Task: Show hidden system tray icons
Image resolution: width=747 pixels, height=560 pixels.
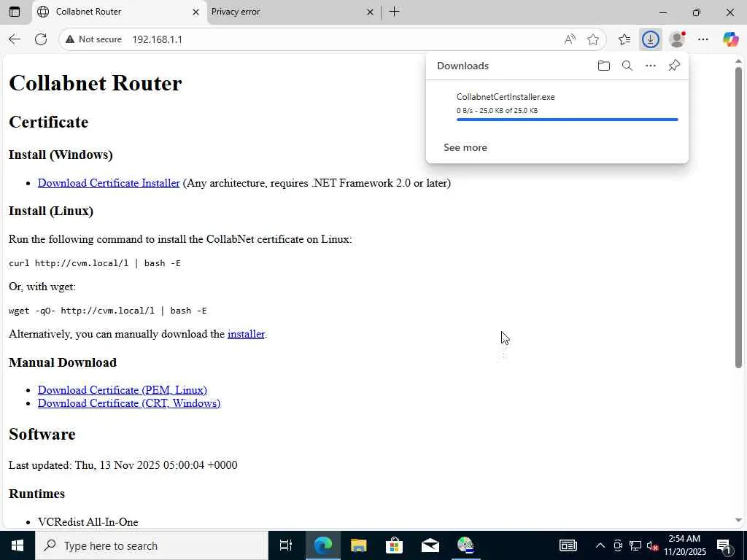Action: (x=600, y=545)
